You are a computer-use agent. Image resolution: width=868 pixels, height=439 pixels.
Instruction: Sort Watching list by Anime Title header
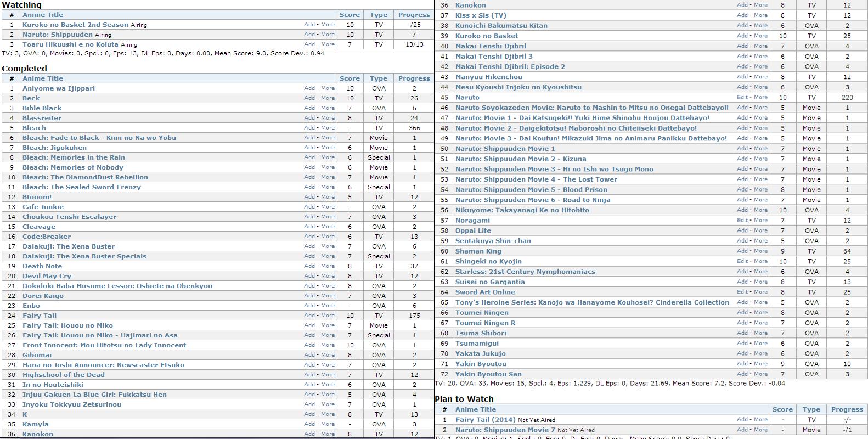pyautogui.click(x=43, y=15)
